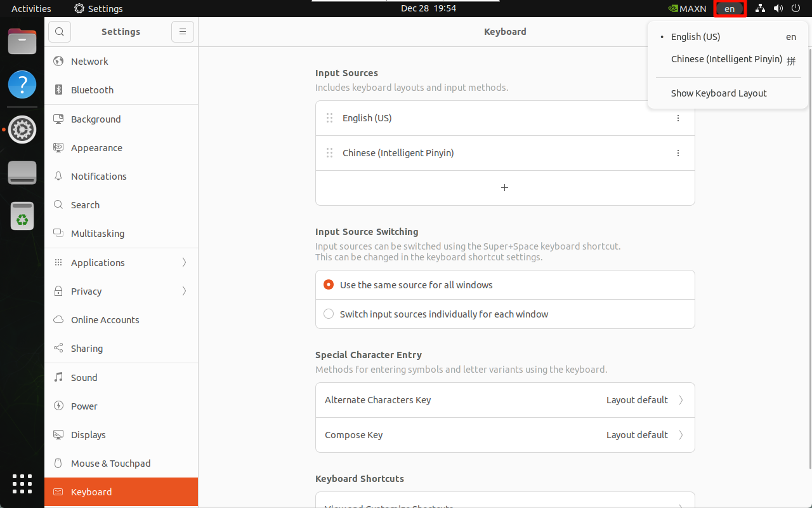The height and width of the screenshot is (508, 812).
Task: Open Compose Key setting
Action: point(505,435)
